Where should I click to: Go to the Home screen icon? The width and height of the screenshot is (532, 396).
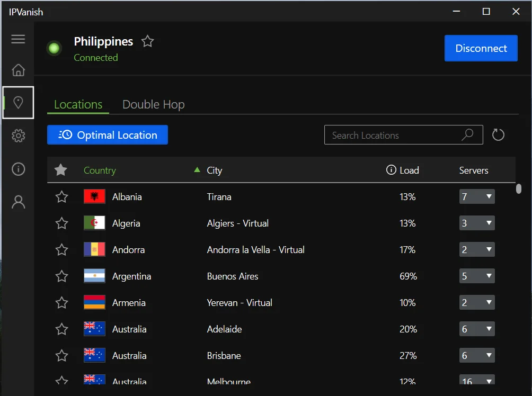pyautogui.click(x=19, y=70)
